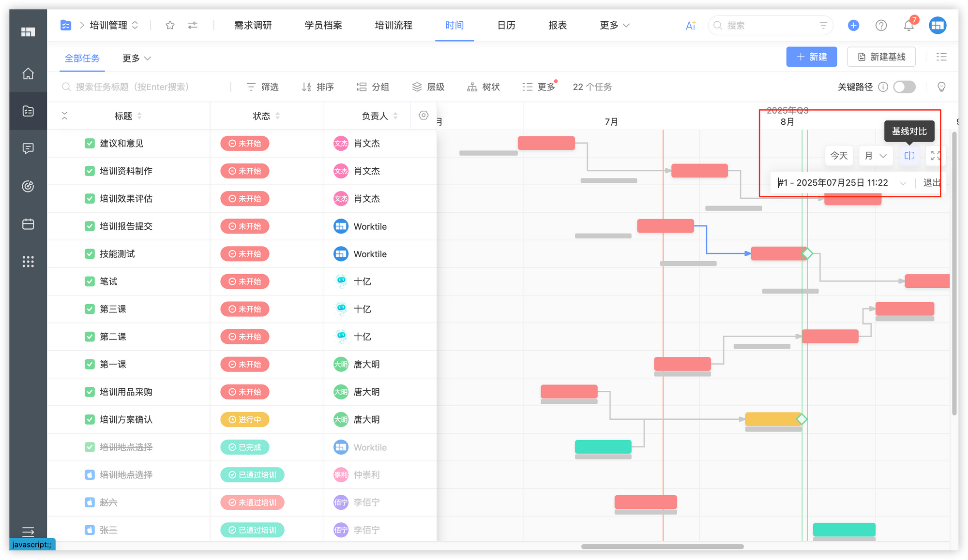Open the help question mark icon
The height and width of the screenshot is (560, 968).
click(x=881, y=26)
